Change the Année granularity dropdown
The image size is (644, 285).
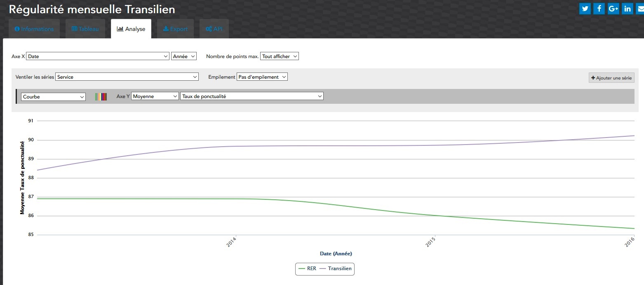coord(184,56)
